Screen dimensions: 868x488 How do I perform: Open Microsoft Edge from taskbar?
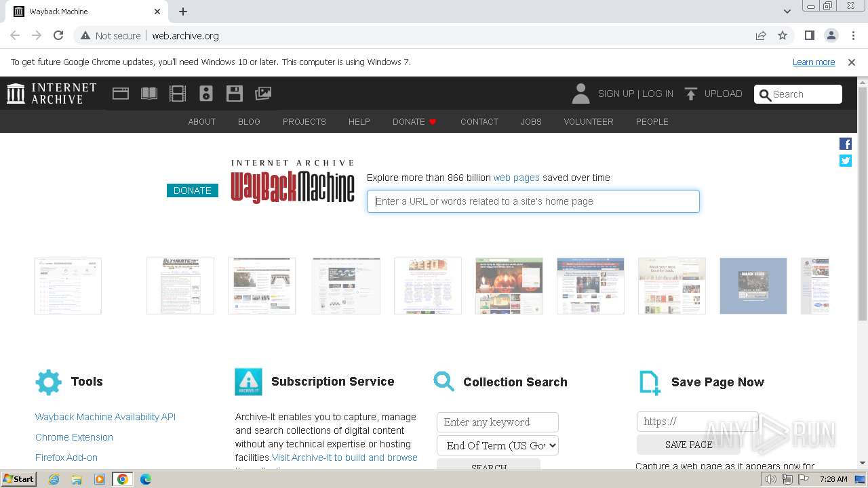(146, 479)
